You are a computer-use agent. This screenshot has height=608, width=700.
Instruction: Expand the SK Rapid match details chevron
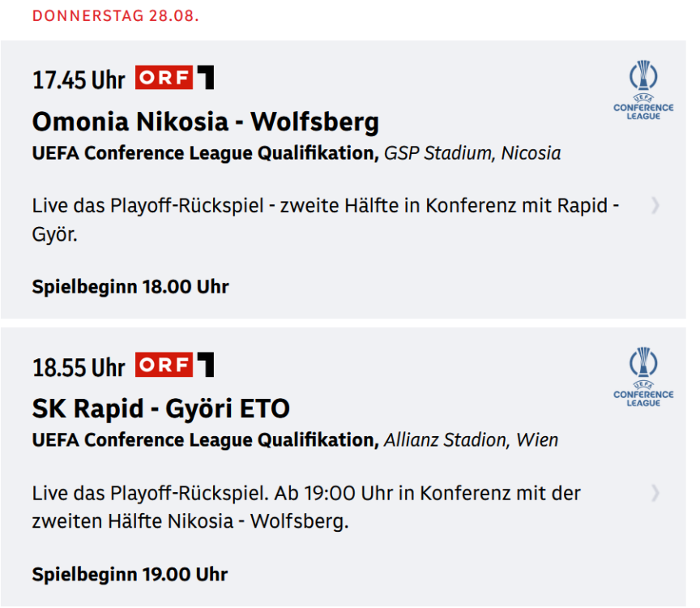point(655,493)
